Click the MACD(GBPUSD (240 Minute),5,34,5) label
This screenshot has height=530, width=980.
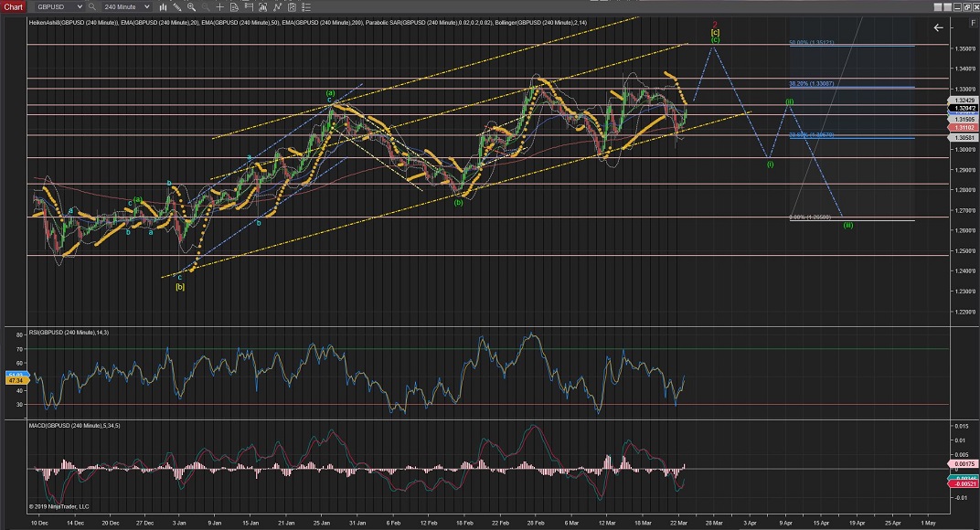click(74, 426)
